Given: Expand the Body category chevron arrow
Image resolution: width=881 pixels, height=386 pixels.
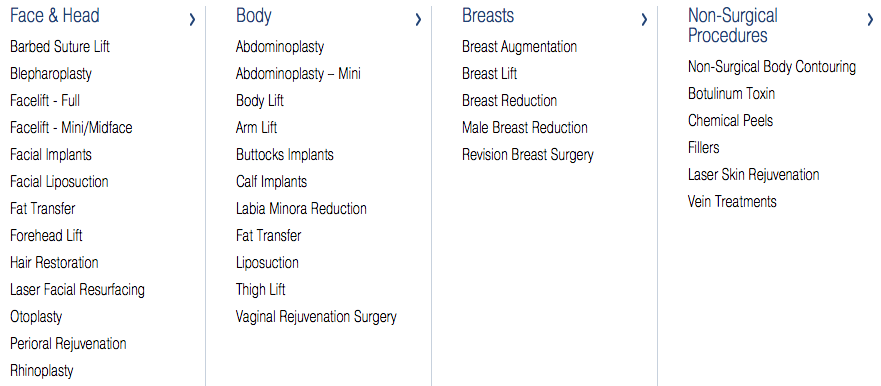Looking at the screenshot, I should tap(418, 20).
